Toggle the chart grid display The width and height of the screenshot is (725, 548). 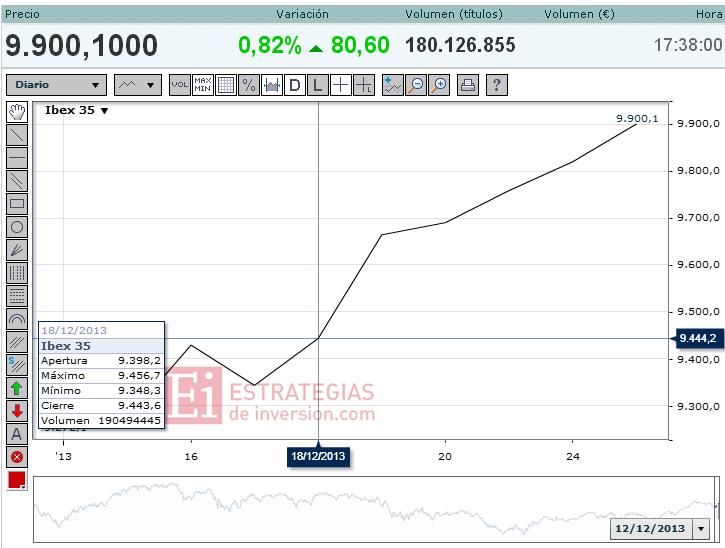tap(226, 85)
